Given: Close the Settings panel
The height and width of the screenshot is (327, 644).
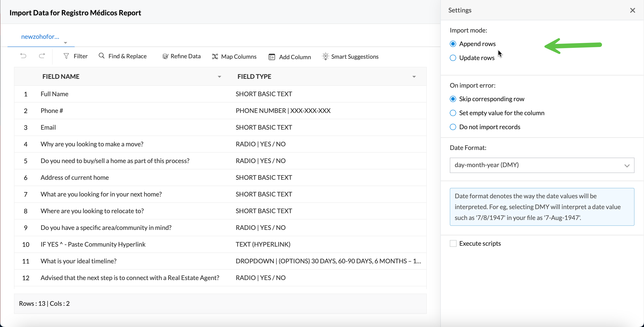Looking at the screenshot, I should pos(632,10).
